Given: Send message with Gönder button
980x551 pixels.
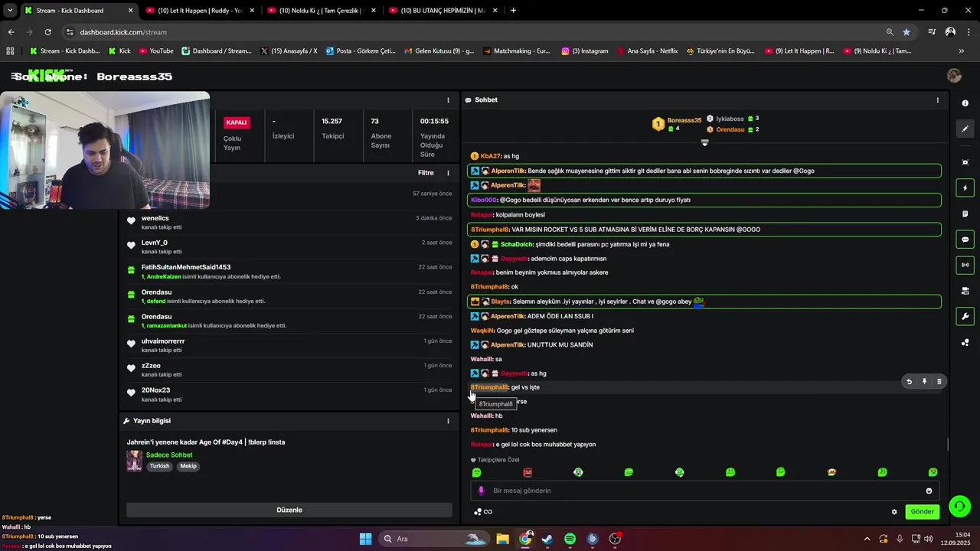Looking at the screenshot, I should (922, 511).
